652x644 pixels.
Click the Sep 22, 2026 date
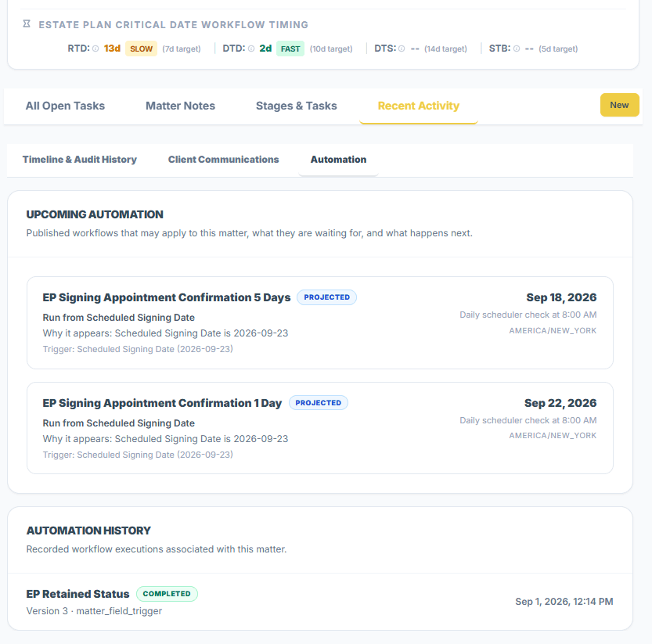click(560, 403)
